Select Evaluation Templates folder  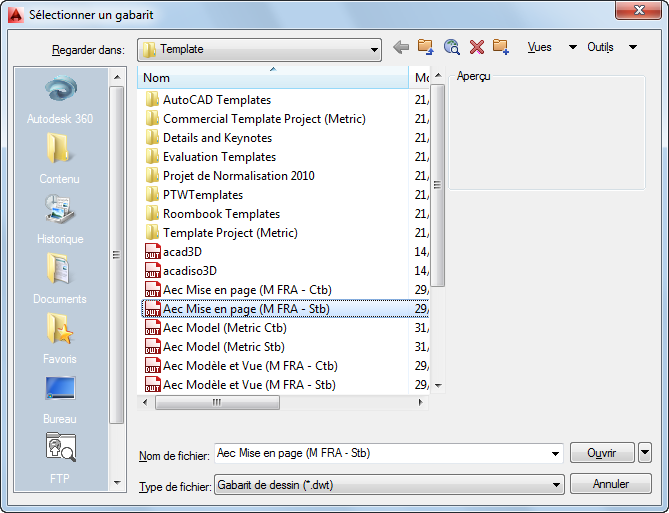211,157
